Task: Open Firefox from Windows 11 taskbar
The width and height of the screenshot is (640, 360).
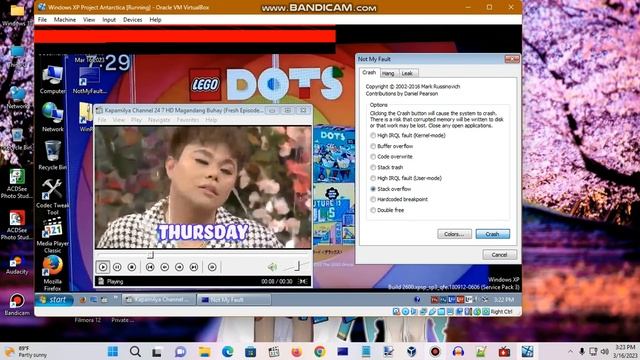Action: 297,351
